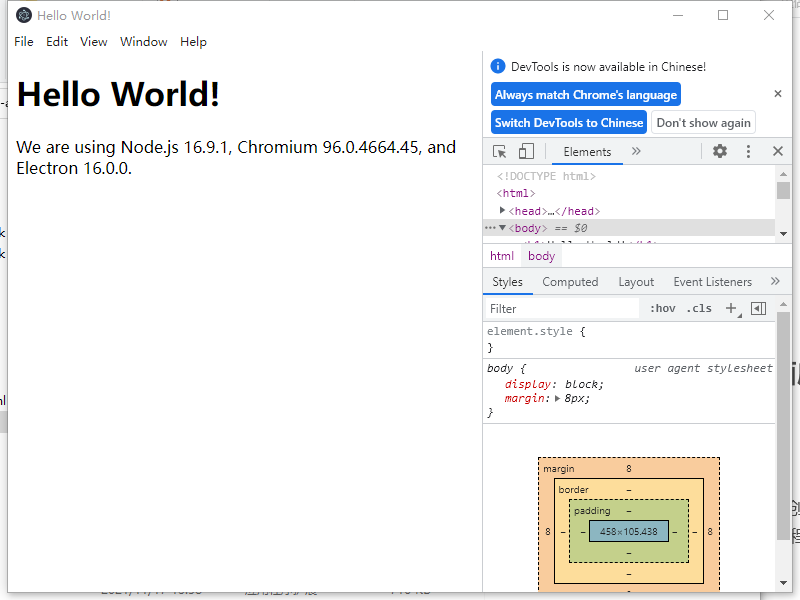Image resolution: width=800 pixels, height=600 pixels.
Task: Click the margin left value 8 in box model
Action: point(548,531)
